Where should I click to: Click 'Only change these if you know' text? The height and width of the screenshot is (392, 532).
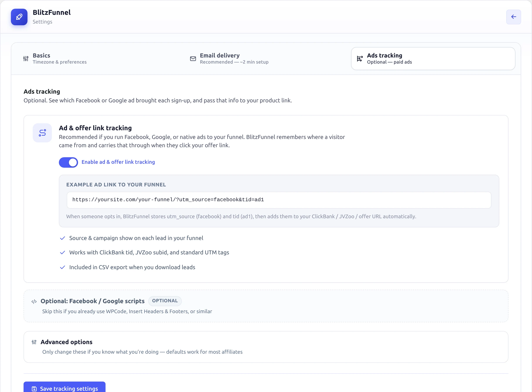coord(142,352)
